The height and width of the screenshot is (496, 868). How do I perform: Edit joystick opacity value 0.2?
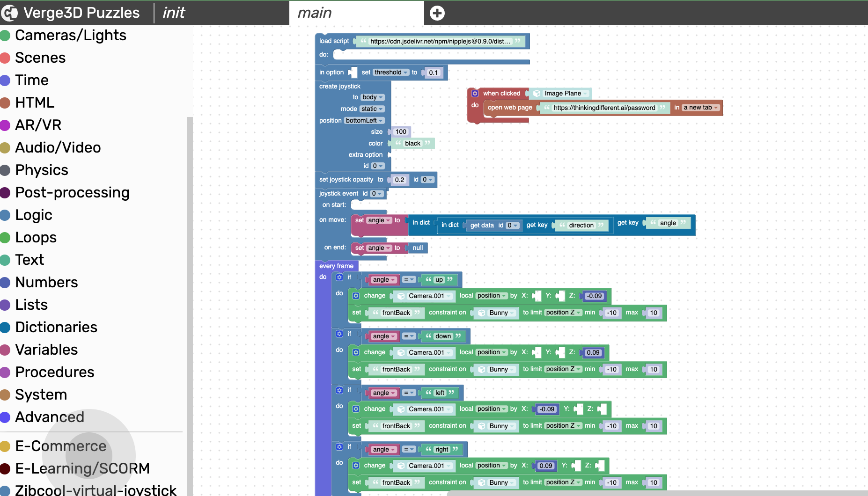399,180
